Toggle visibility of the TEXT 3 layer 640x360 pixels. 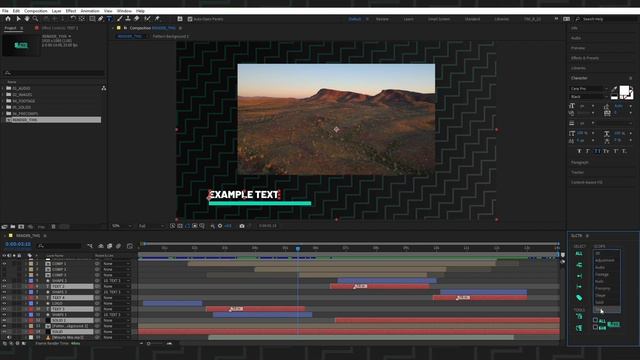pos(4,309)
